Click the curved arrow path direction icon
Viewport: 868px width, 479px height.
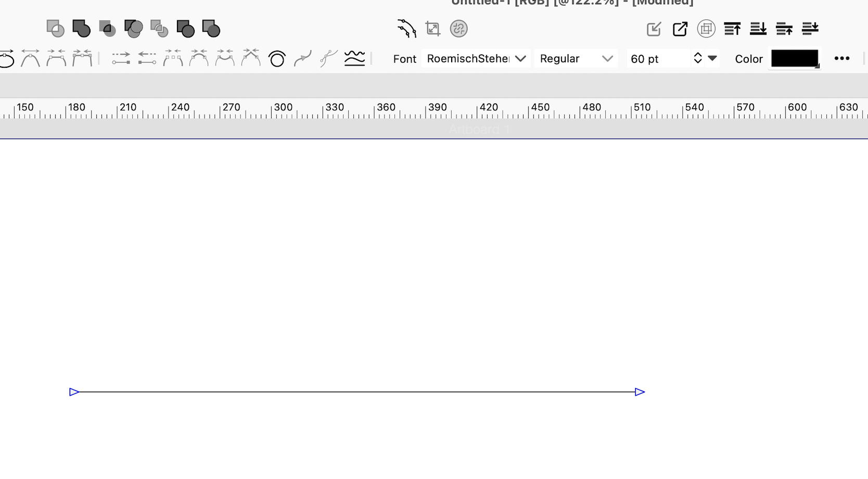302,58
